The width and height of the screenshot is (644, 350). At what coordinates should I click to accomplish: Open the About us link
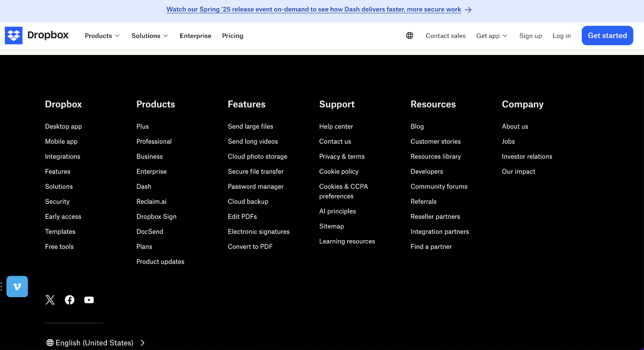pyautogui.click(x=515, y=126)
